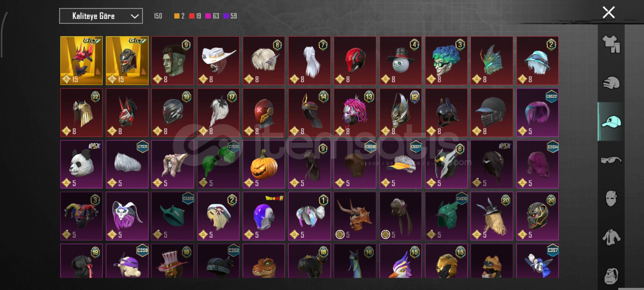The width and height of the screenshot is (644, 290).
Task: Close the inventory with the X icon
Action: 608,12
